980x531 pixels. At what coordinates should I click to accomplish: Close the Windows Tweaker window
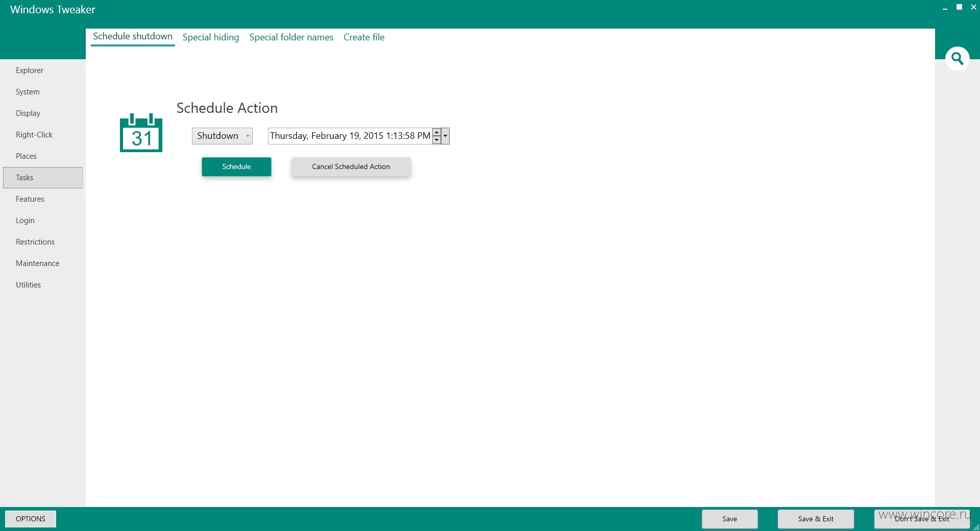(x=973, y=7)
